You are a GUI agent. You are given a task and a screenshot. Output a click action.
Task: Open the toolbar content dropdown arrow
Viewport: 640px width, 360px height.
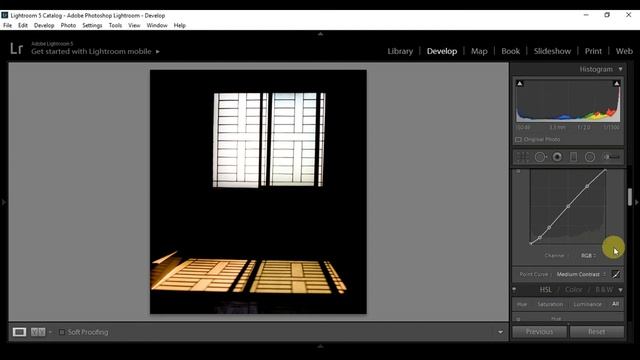[500, 332]
